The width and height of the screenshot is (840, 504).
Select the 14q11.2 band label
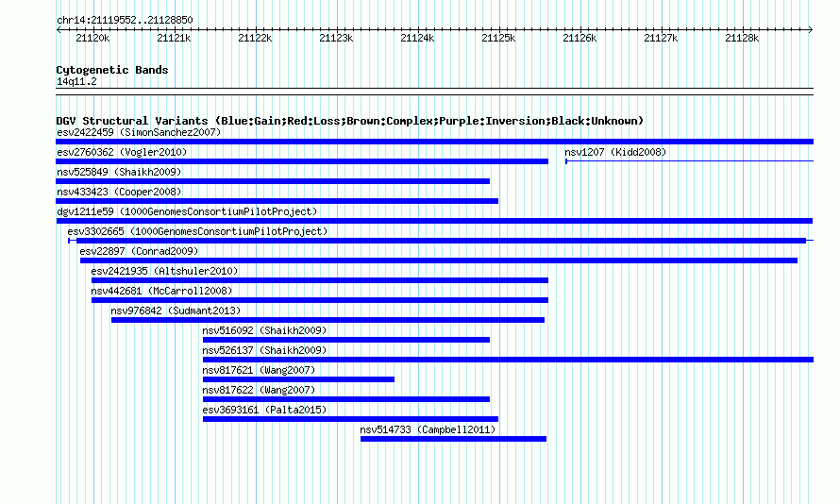76,81
